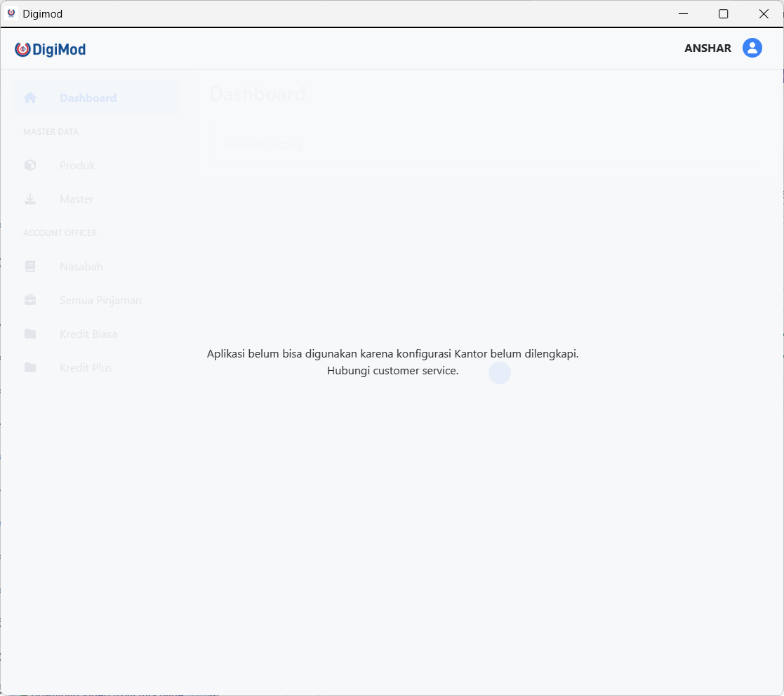
Task: Click the folder icon beside Kredit Biasa
Action: pos(30,334)
